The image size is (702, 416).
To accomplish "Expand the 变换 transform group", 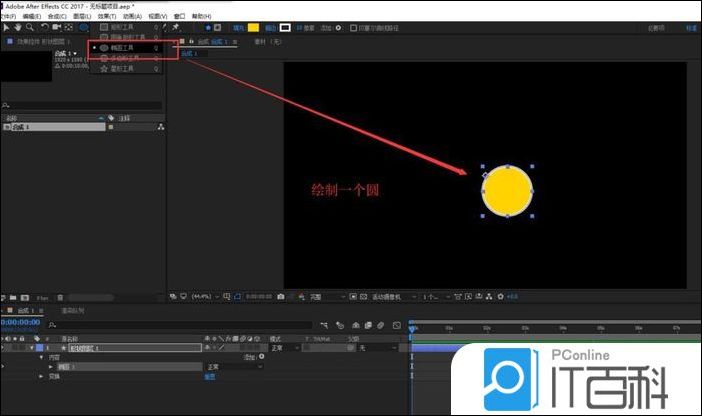I will pos(42,377).
